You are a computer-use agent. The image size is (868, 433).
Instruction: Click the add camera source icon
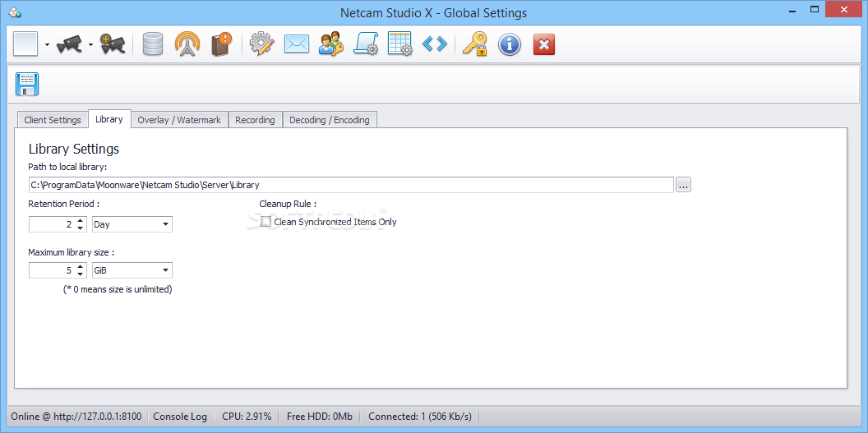point(113,44)
